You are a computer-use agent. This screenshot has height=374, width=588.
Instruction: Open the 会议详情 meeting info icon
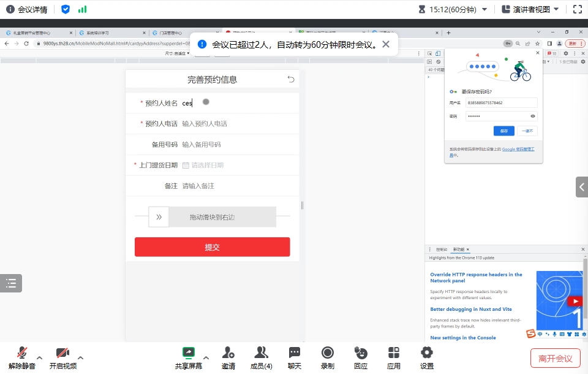pos(10,9)
